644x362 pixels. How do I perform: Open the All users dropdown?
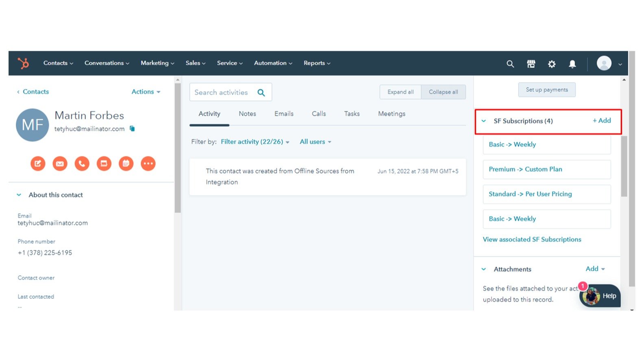(315, 142)
